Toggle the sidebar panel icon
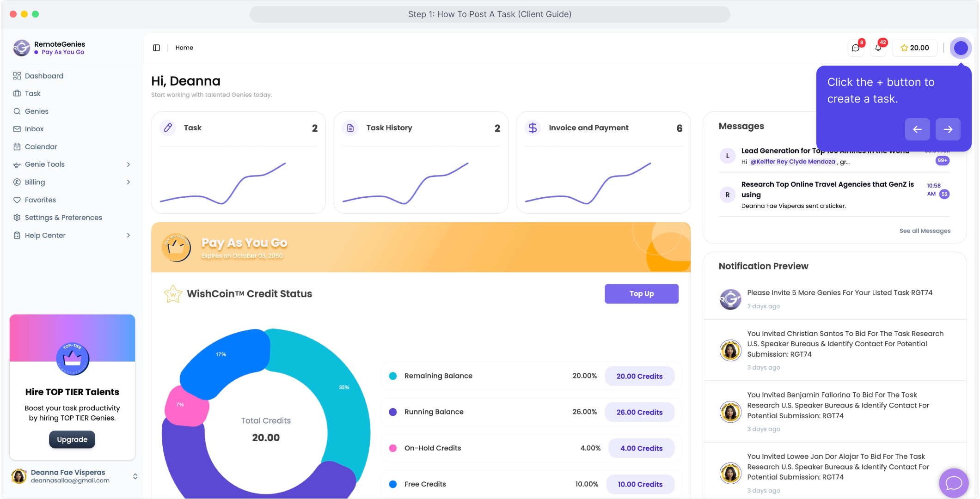The width and height of the screenshot is (980, 499). click(156, 48)
